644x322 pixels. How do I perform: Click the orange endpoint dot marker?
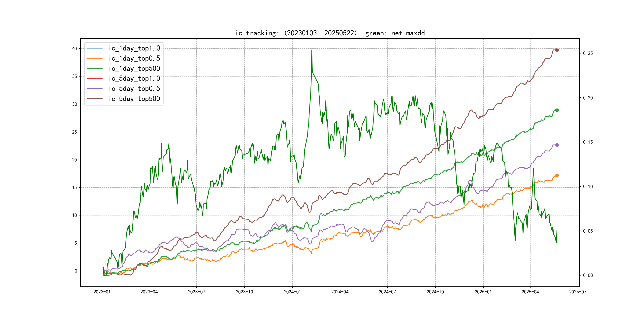coord(557,176)
